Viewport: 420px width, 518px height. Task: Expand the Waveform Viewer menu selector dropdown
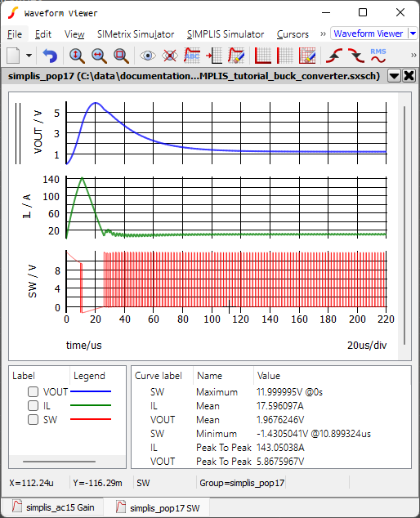point(413,33)
